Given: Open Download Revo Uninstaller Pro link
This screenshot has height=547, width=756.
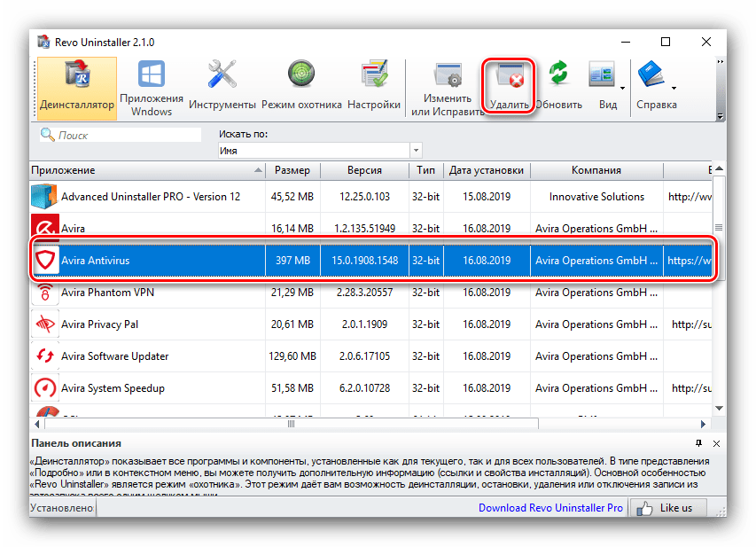Looking at the screenshot, I should pos(550,508).
